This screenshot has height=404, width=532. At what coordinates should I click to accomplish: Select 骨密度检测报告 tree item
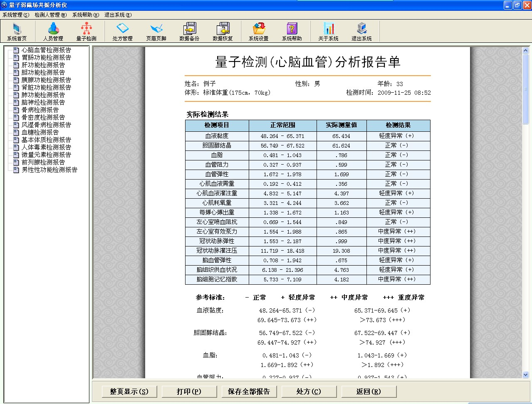click(x=43, y=117)
